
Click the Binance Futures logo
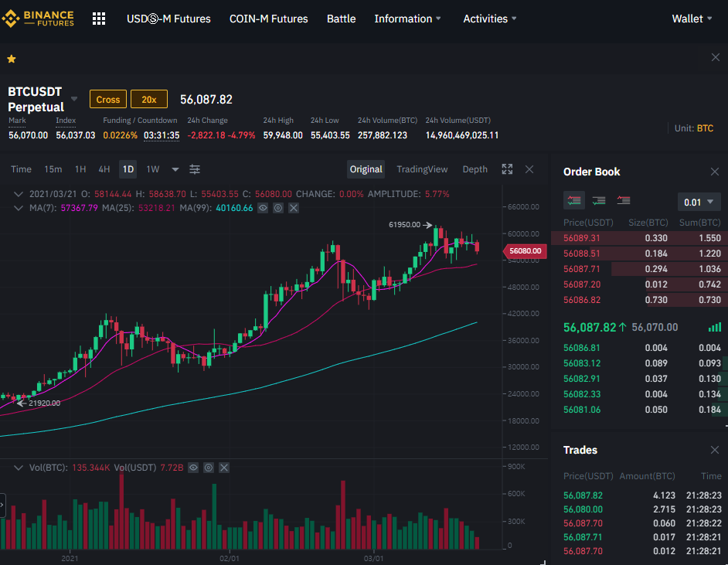click(x=38, y=19)
